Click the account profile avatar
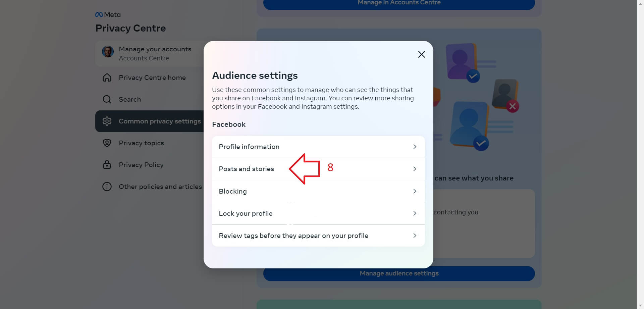Image resolution: width=644 pixels, height=309 pixels. pyautogui.click(x=108, y=52)
